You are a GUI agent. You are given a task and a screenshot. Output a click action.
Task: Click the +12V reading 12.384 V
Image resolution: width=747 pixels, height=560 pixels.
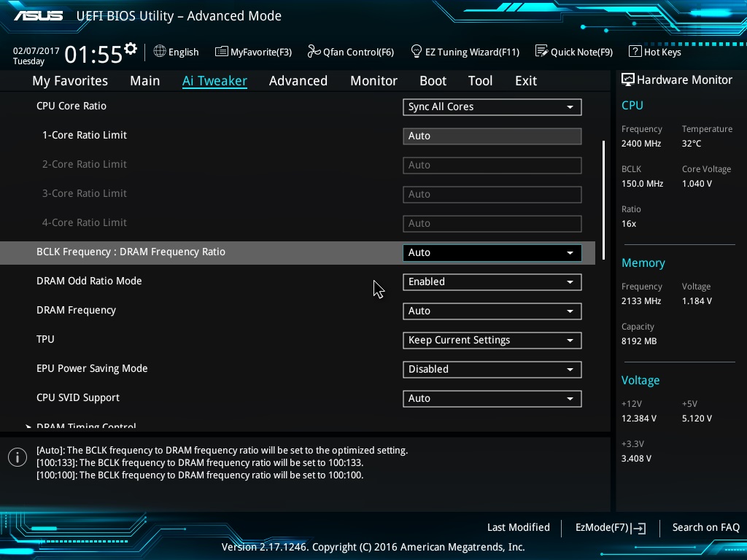click(x=639, y=418)
